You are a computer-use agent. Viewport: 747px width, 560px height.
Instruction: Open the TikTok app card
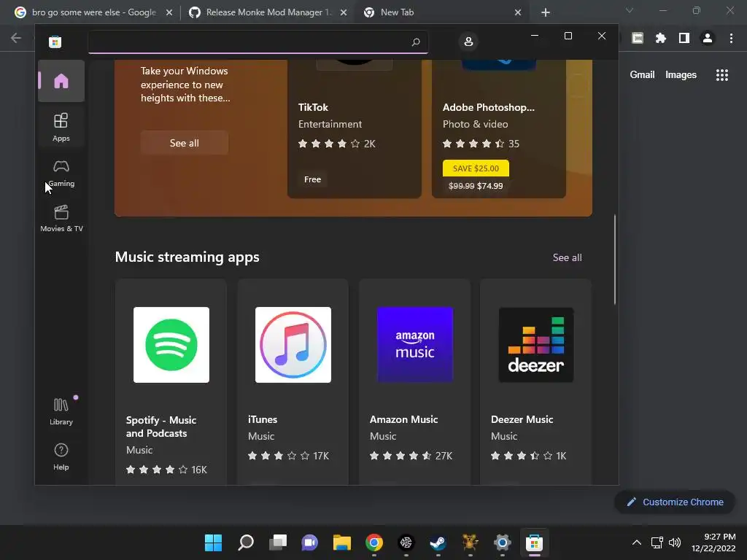pos(355,128)
